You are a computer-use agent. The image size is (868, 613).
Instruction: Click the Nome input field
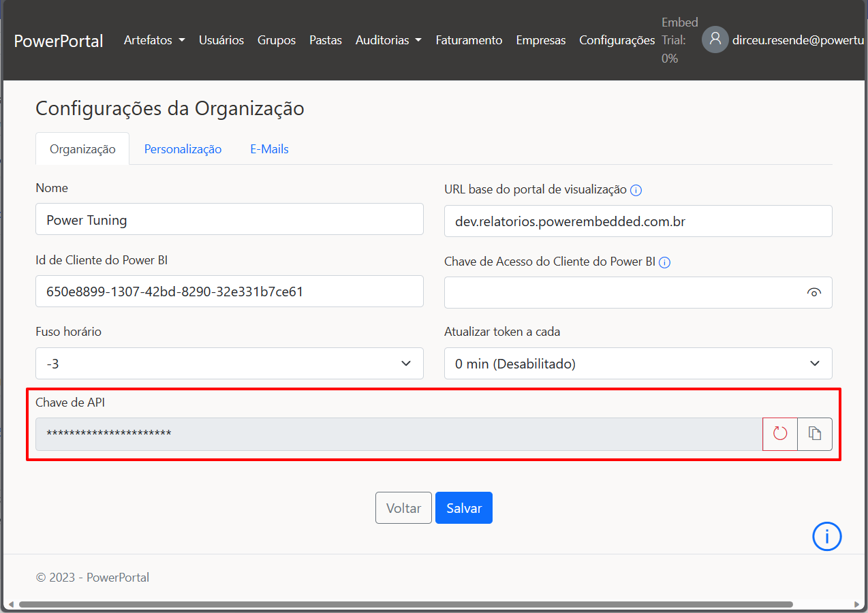click(x=229, y=220)
